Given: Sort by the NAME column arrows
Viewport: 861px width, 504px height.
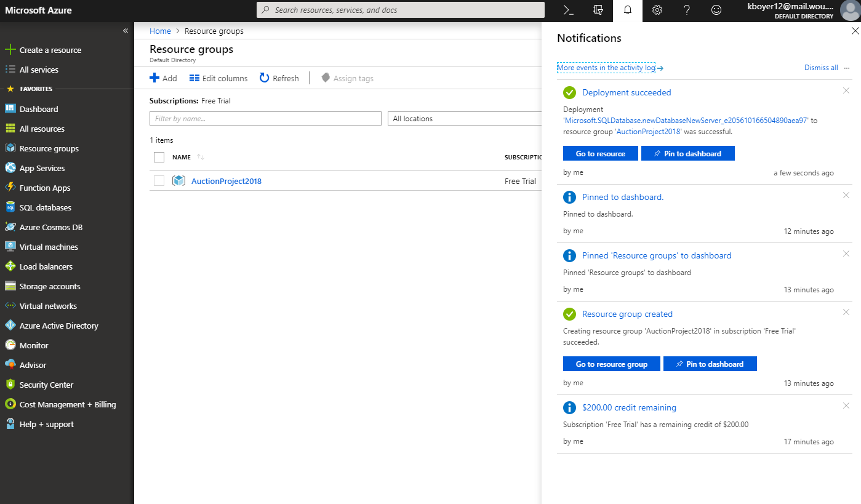Looking at the screenshot, I should (x=201, y=157).
